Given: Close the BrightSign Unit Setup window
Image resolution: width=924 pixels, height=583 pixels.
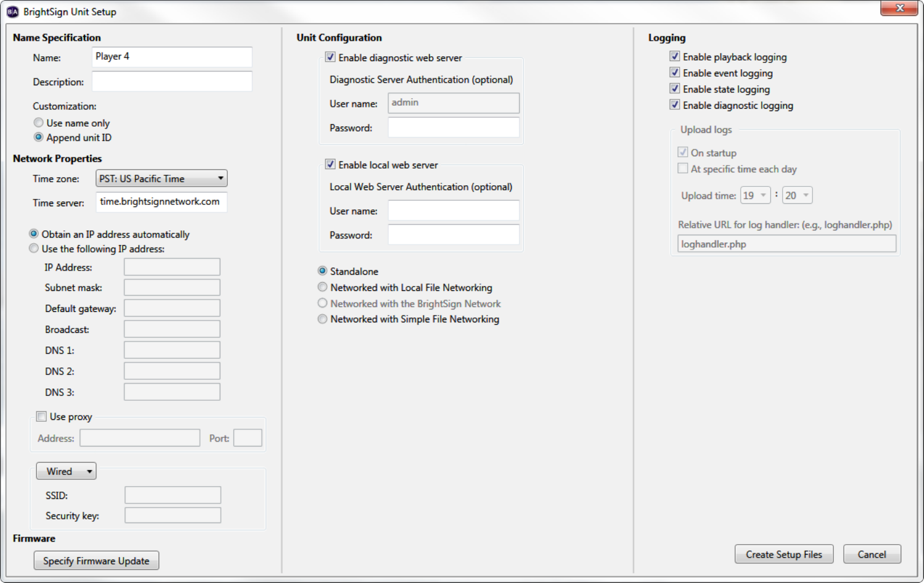Looking at the screenshot, I should pos(899,8).
